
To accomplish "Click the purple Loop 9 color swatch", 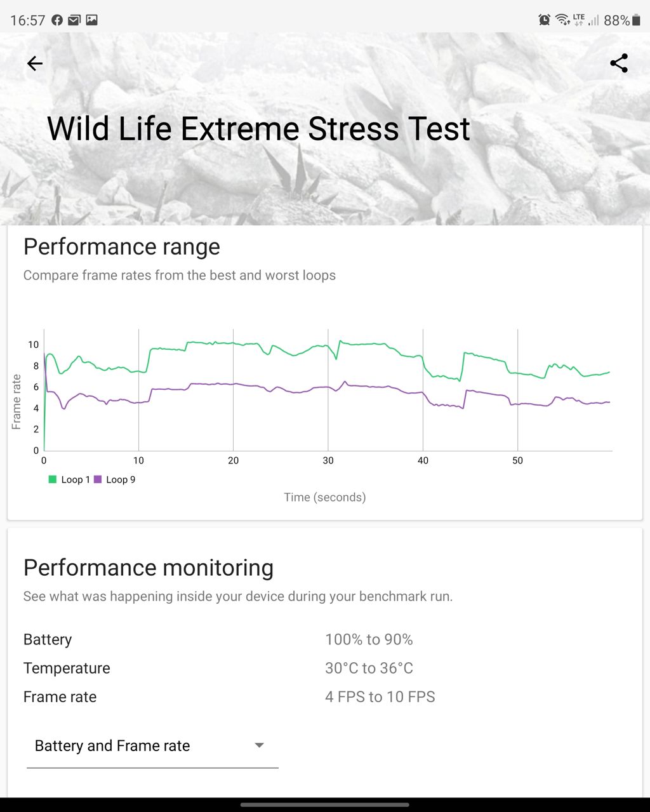I will coord(98,479).
